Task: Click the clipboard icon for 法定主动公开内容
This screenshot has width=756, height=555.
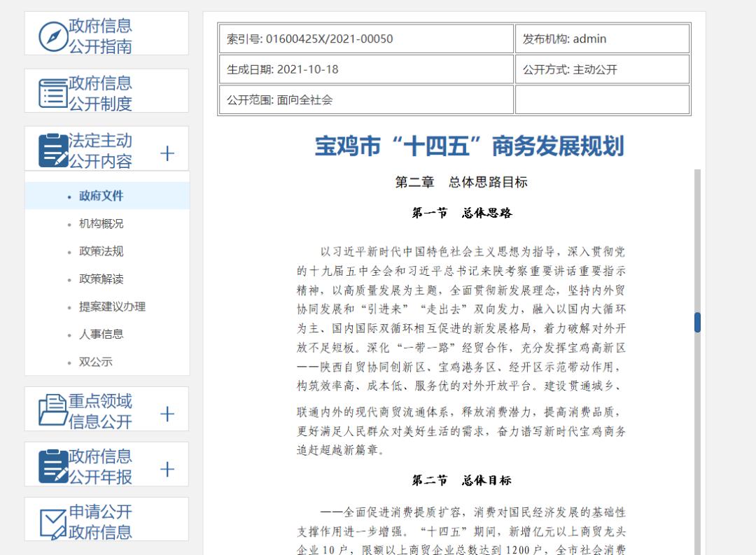Action: [x=53, y=150]
